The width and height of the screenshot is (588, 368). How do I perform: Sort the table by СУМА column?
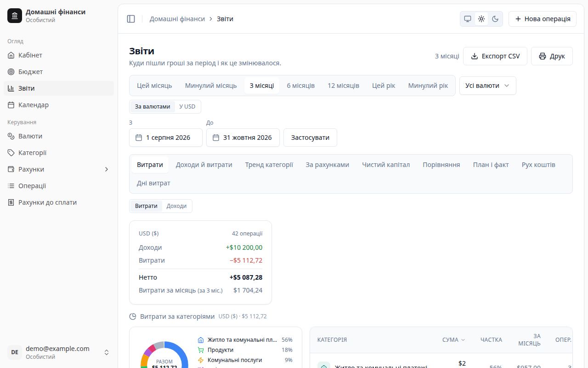pyautogui.click(x=453, y=340)
